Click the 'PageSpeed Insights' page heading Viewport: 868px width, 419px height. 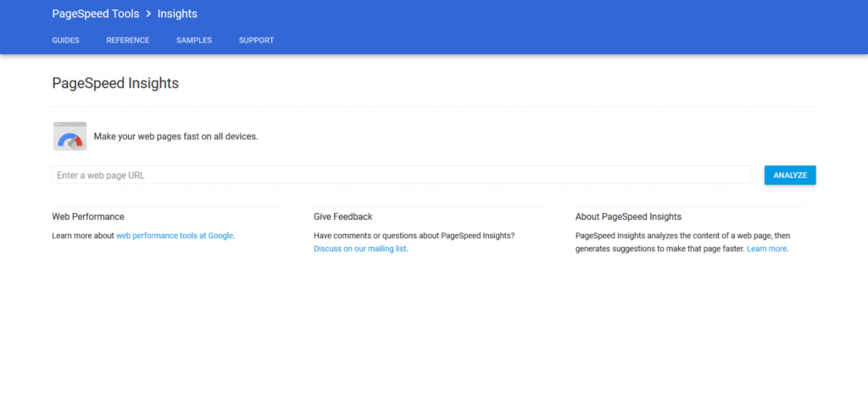(x=115, y=83)
